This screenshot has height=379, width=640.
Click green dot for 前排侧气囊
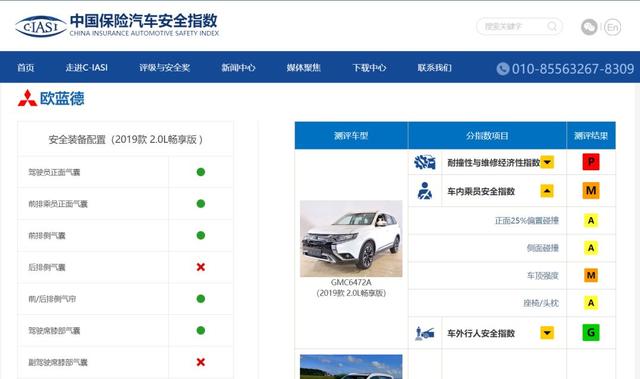(x=200, y=235)
